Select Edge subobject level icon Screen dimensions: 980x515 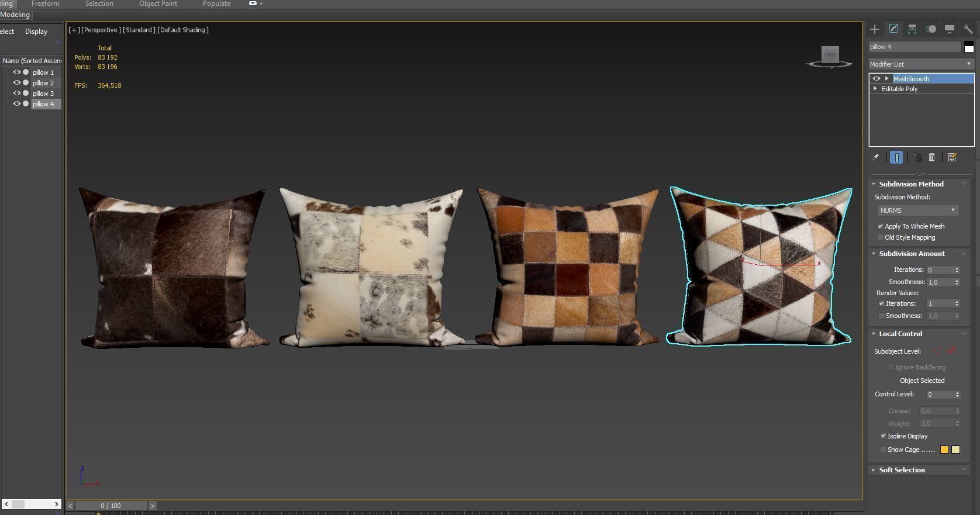[x=951, y=351]
